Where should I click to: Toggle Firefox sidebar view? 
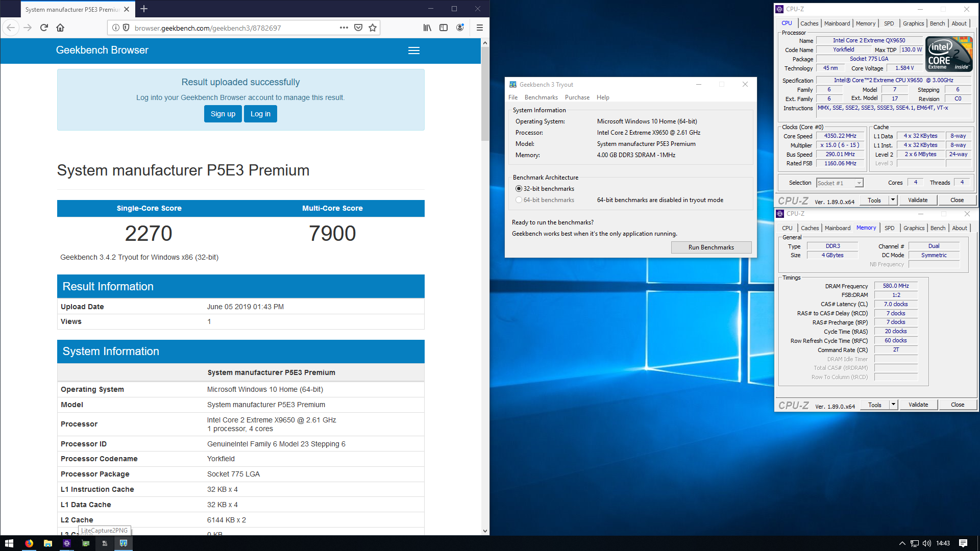[444, 28]
